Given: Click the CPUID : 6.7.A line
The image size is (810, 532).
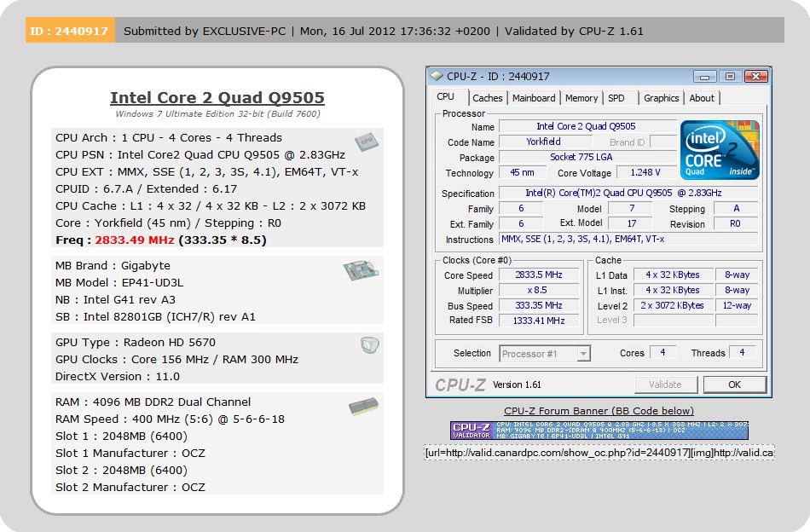Looking at the screenshot, I should [146, 188].
